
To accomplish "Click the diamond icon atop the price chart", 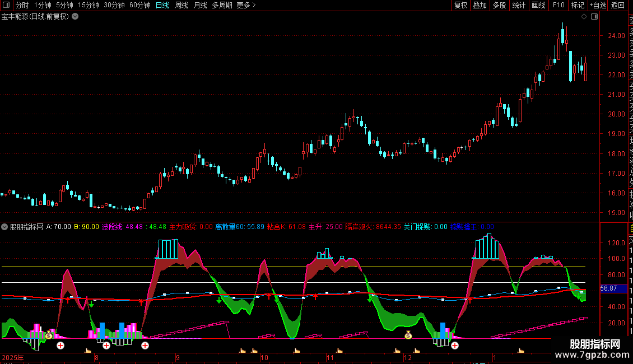I will click(584, 17).
